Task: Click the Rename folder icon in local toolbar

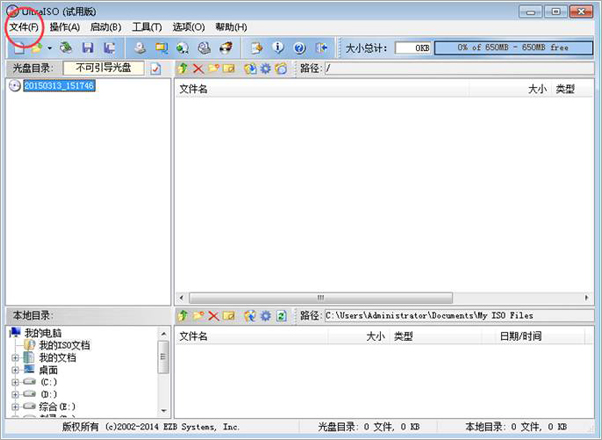Action: point(228,316)
